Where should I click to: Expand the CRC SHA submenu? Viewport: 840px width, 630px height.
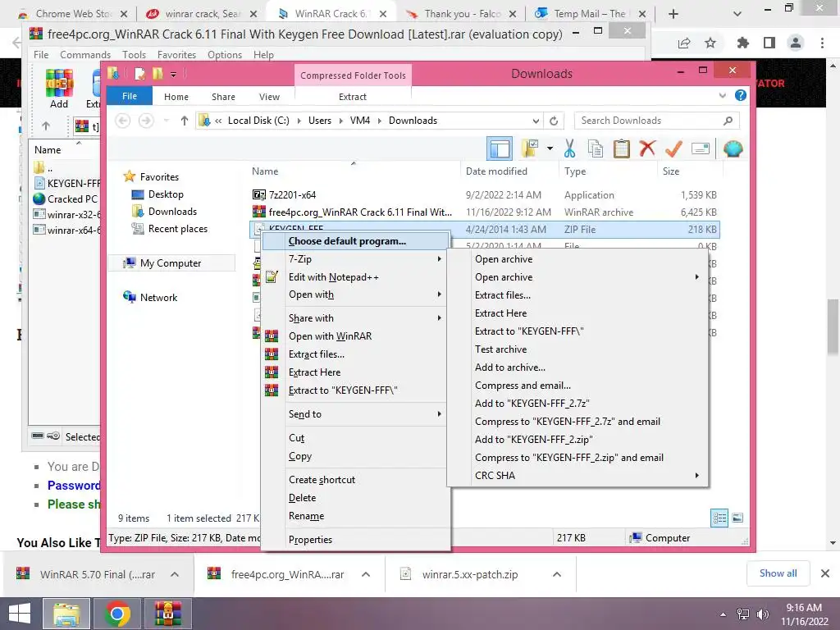tap(697, 475)
